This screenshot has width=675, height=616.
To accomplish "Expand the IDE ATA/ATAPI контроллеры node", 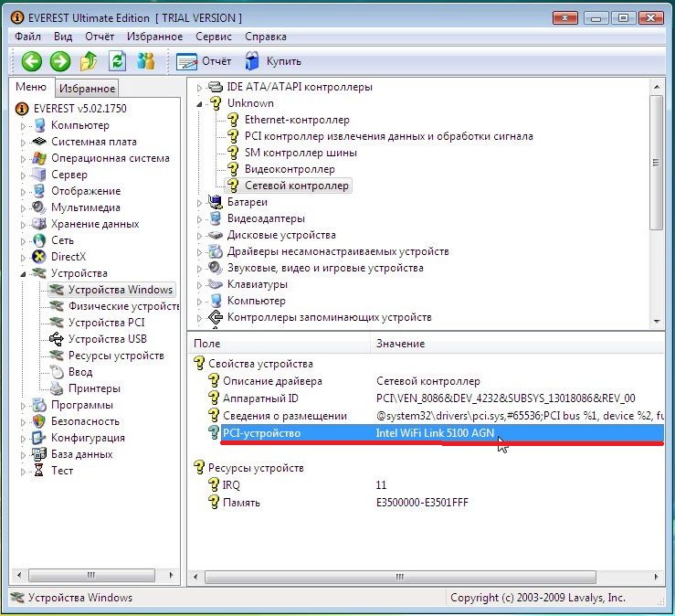I will (199, 88).
